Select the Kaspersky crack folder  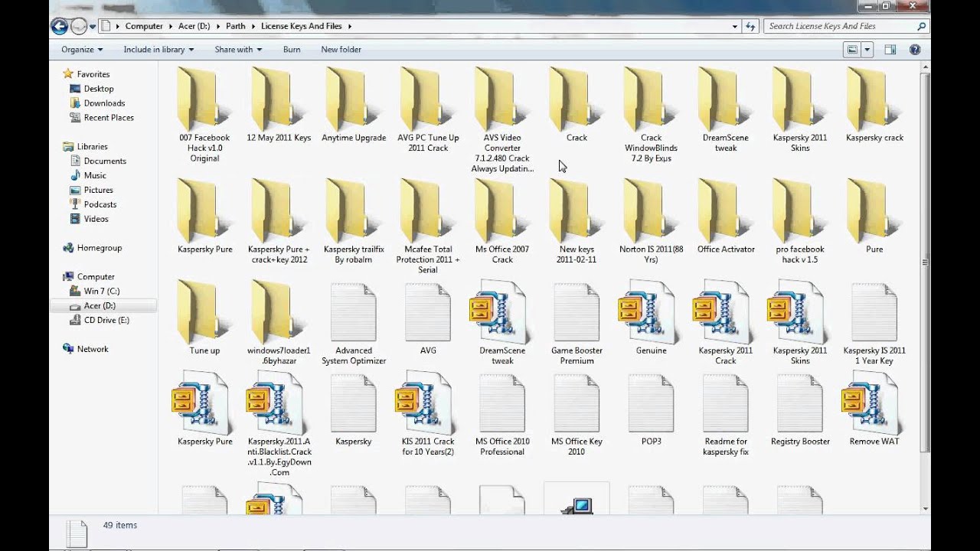874,104
